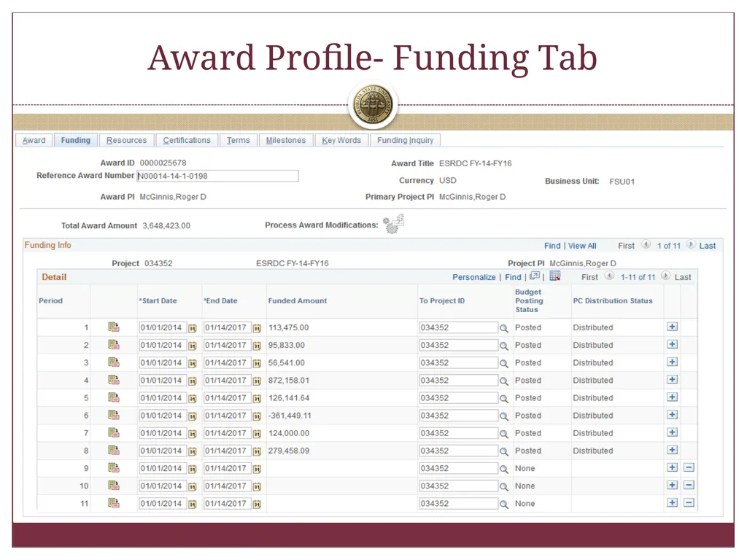Click To Project ID field for period 9

459,469
